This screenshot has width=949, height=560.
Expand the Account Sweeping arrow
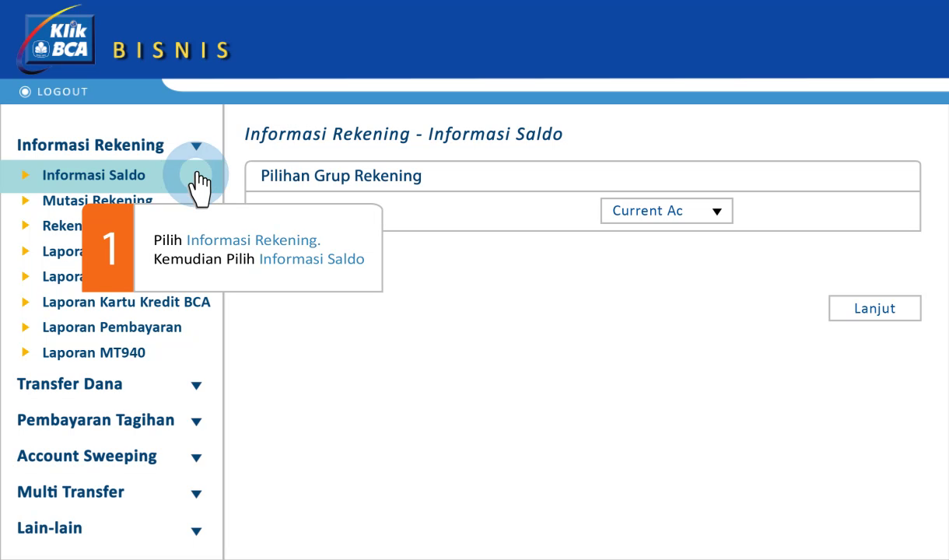196,457
